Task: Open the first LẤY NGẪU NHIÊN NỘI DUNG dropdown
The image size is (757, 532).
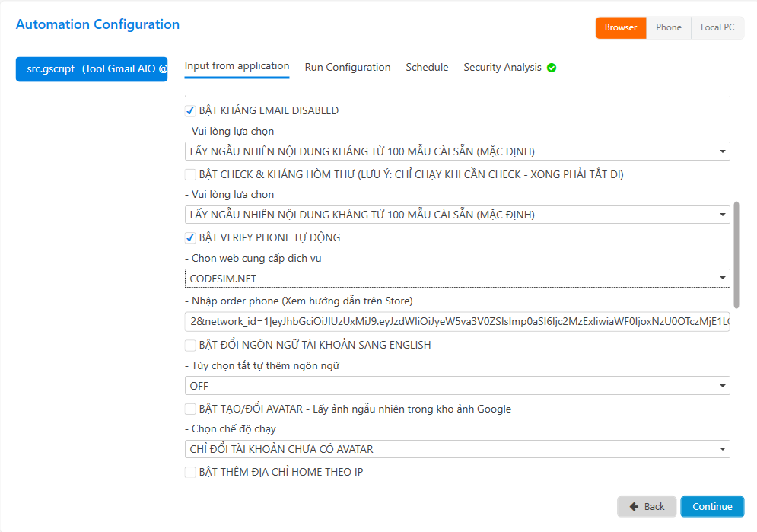Action: pos(456,151)
